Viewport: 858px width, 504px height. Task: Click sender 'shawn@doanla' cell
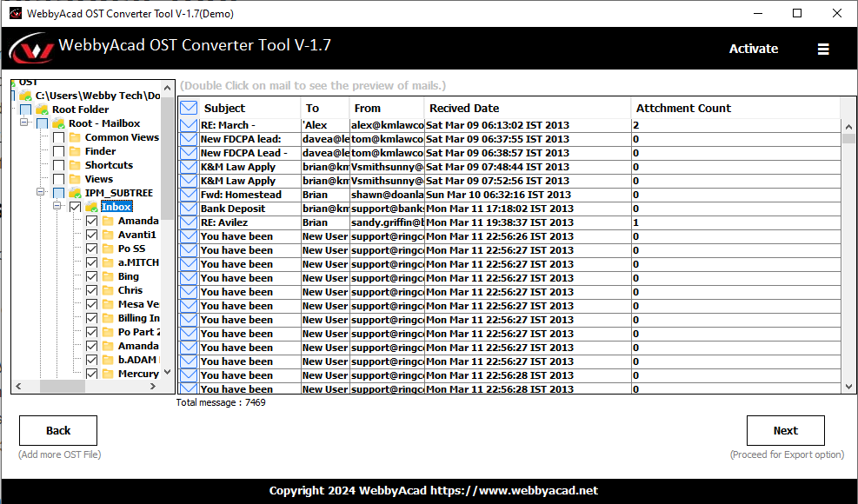(x=388, y=195)
